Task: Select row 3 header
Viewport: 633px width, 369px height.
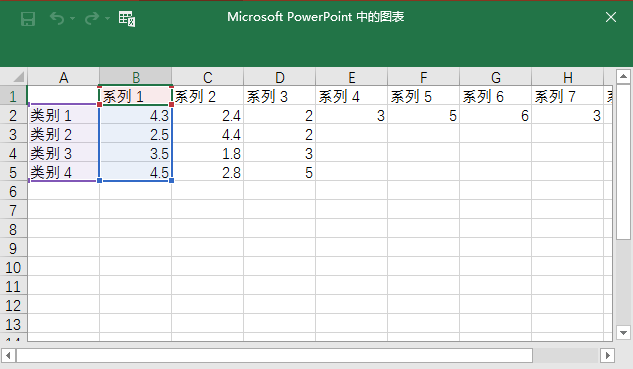Action: pos(13,134)
